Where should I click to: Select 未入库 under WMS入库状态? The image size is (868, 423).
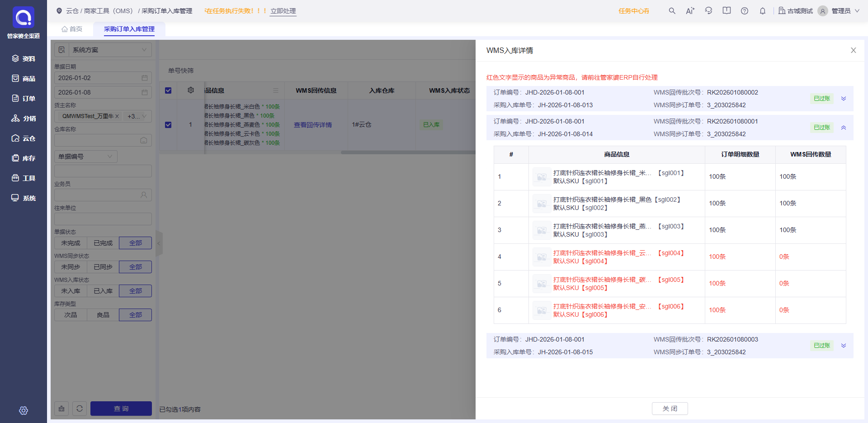tap(71, 291)
